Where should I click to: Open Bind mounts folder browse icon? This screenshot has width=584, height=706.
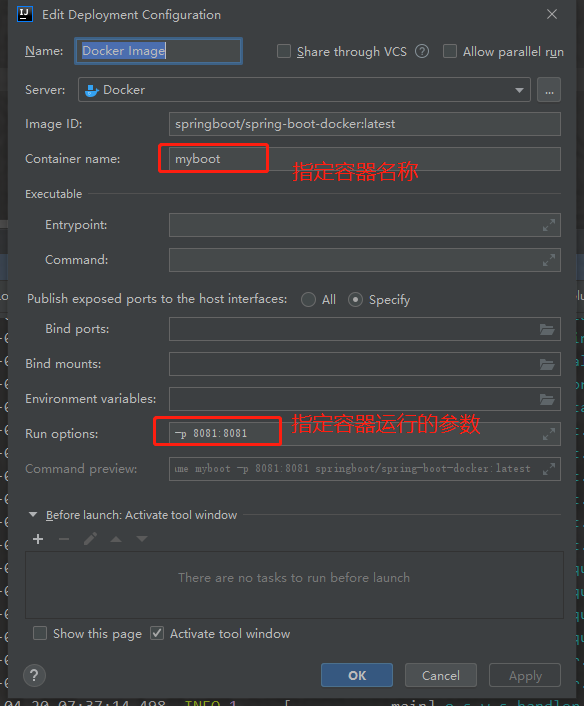[x=547, y=364]
